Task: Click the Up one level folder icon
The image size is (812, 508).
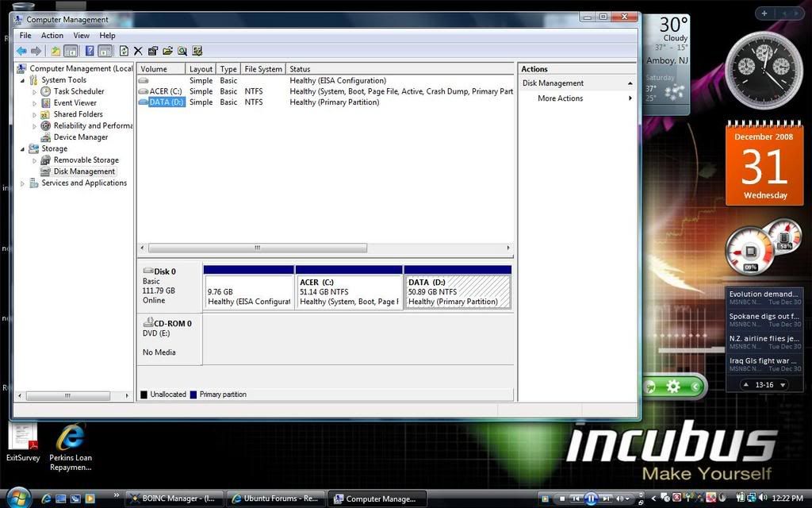Action: click(x=56, y=51)
